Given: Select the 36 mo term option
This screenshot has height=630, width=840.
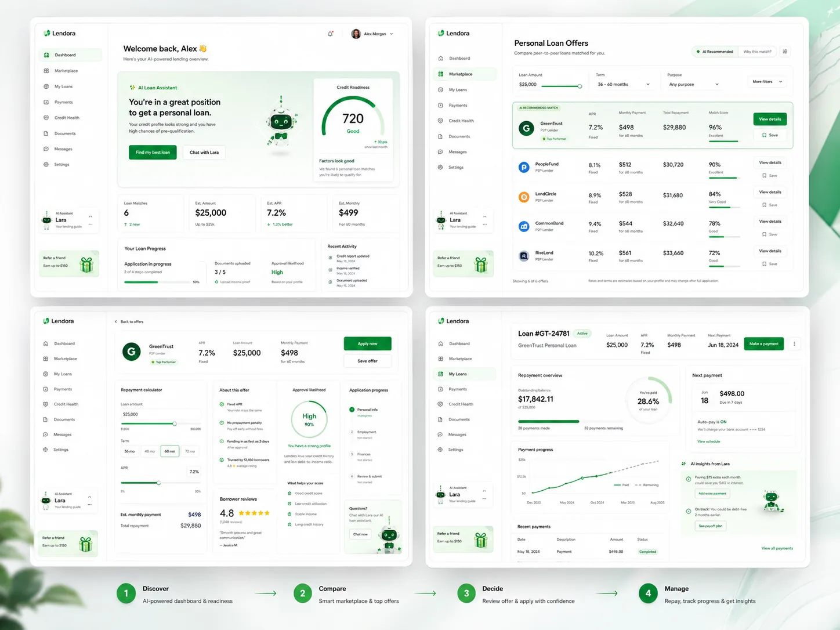Looking at the screenshot, I should click(129, 451).
